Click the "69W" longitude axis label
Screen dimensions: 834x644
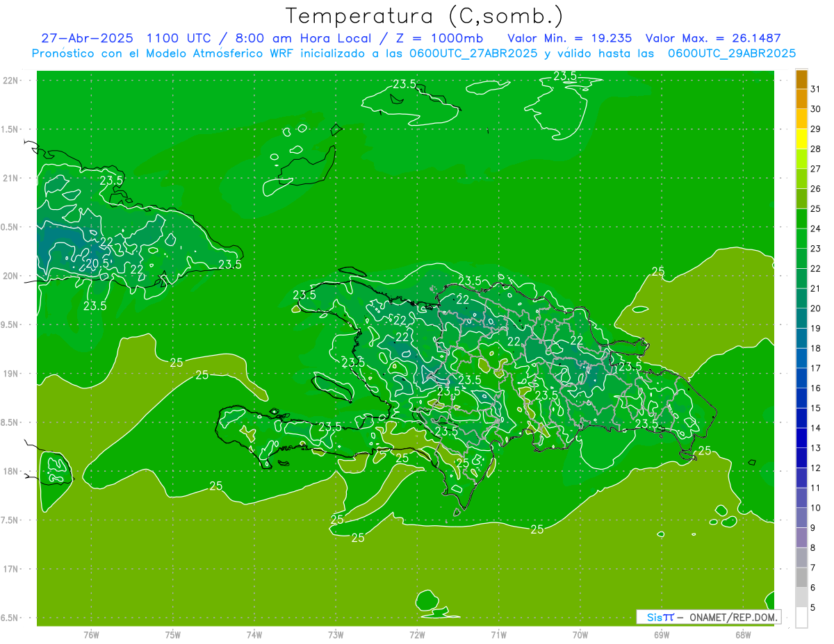(x=662, y=635)
